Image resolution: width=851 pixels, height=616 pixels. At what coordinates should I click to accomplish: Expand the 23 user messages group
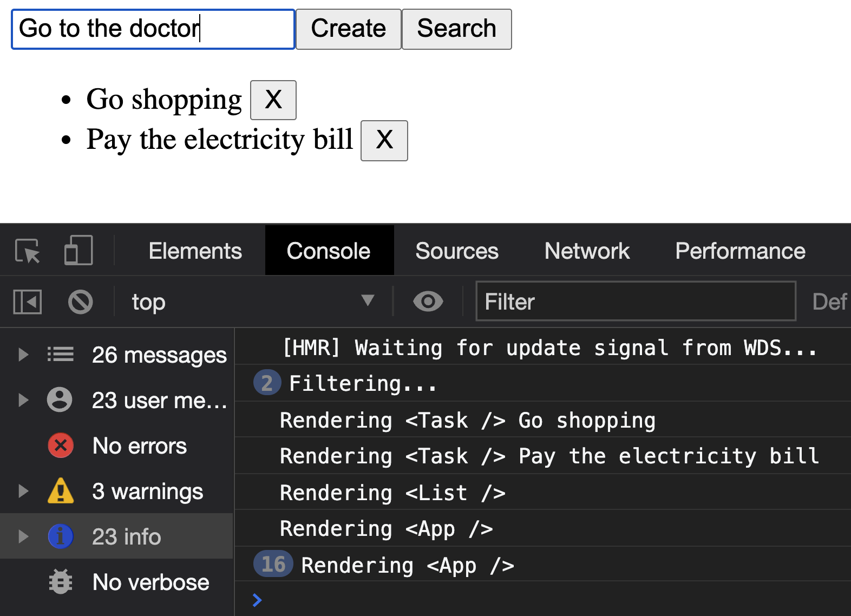(23, 400)
